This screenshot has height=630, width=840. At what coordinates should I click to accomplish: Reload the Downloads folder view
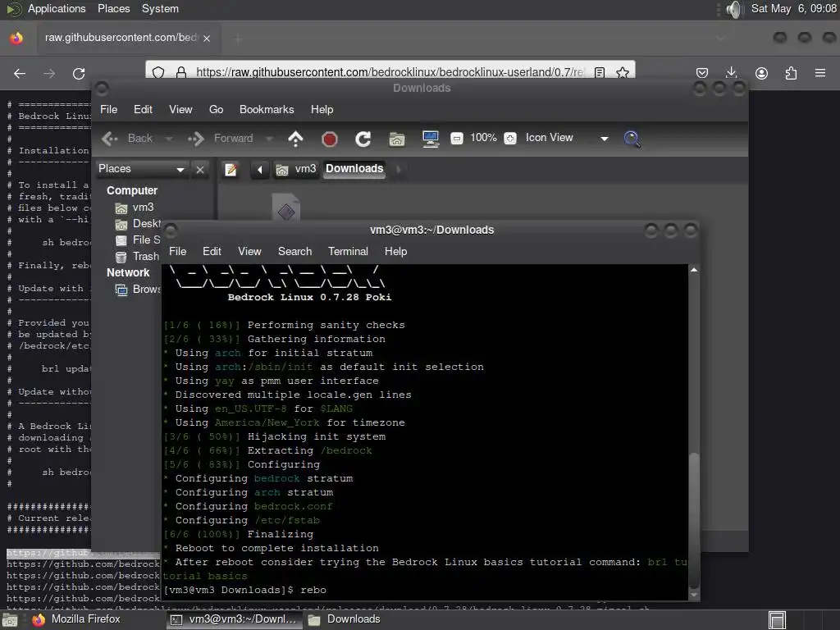click(363, 139)
